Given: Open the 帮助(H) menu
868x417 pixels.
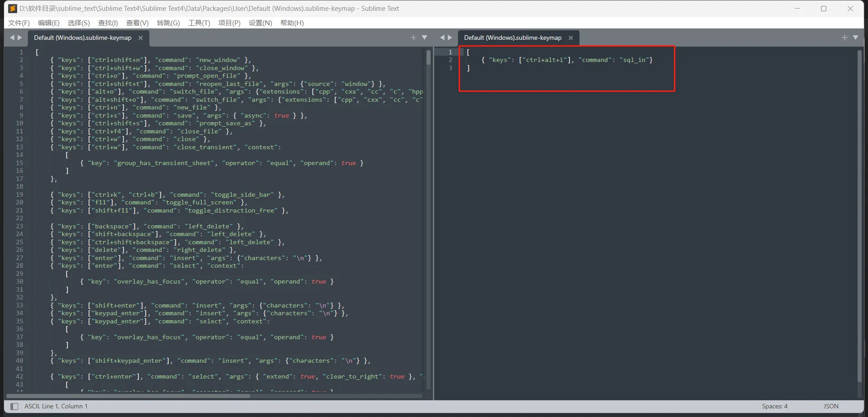Looking at the screenshot, I should click(292, 23).
